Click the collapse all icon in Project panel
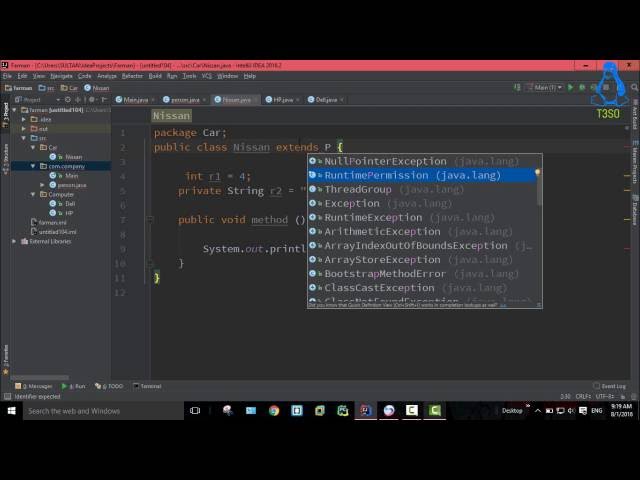This screenshot has width=640, height=480. point(78,100)
